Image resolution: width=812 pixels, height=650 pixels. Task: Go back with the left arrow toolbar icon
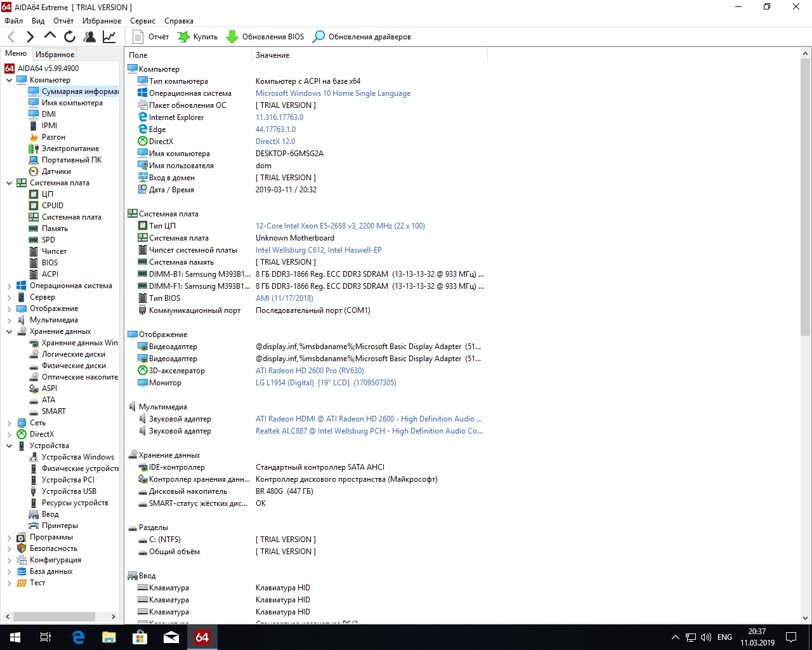(x=11, y=37)
